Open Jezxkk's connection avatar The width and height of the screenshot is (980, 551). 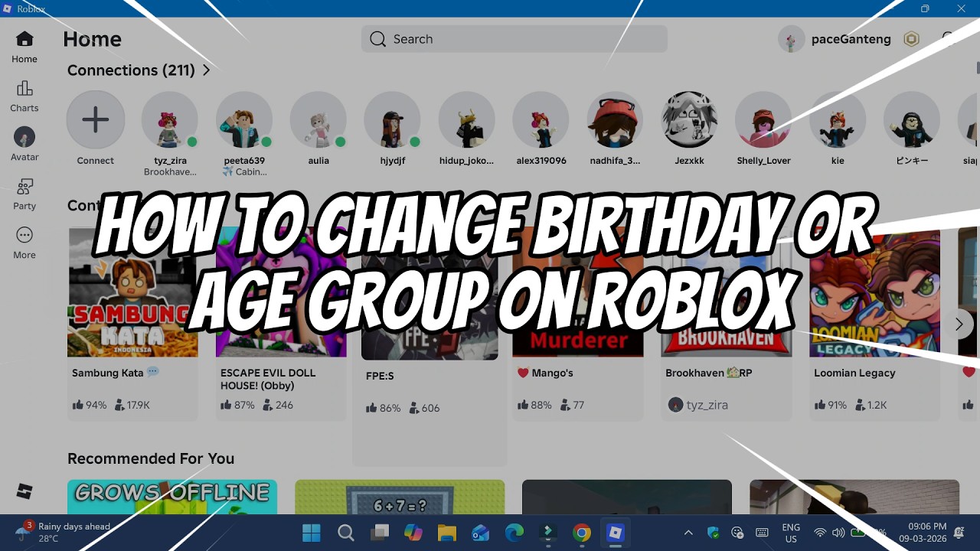(x=690, y=120)
